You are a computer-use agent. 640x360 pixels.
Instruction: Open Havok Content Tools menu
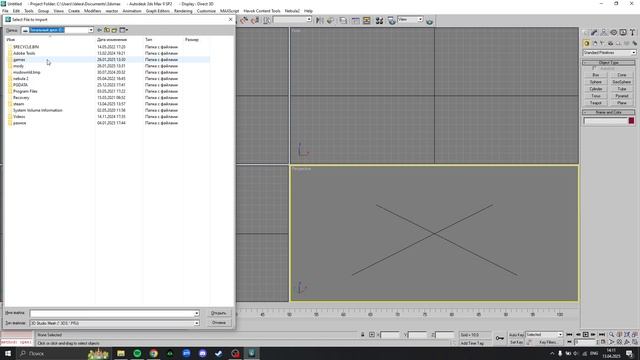point(262,11)
